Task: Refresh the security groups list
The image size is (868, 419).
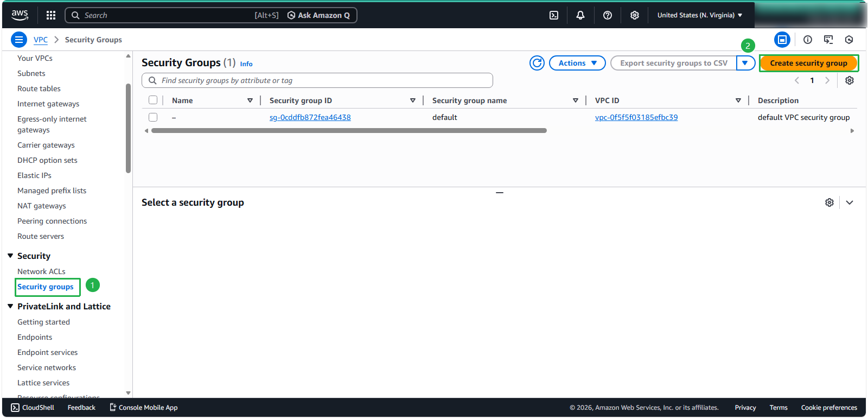Action: pos(537,63)
